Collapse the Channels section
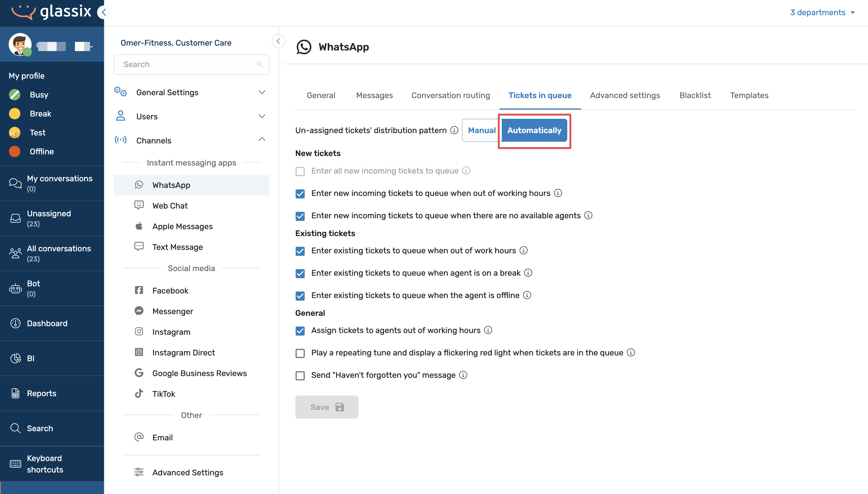 pos(261,140)
